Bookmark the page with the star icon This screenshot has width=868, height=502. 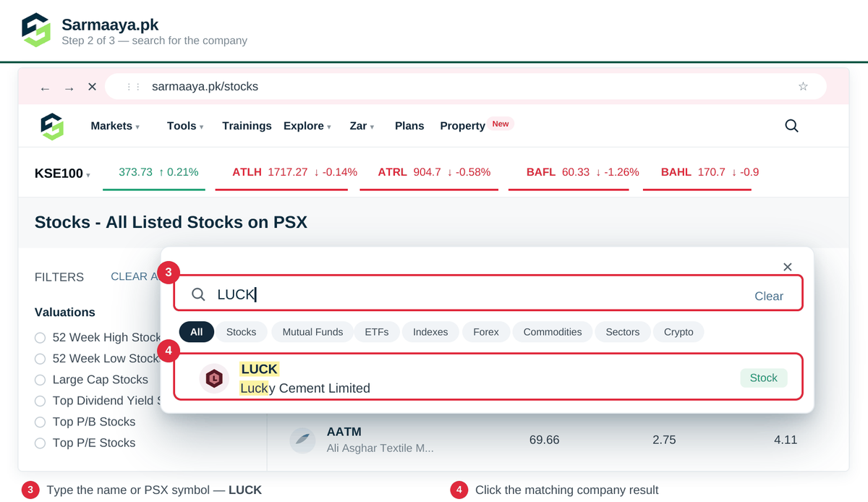803,87
